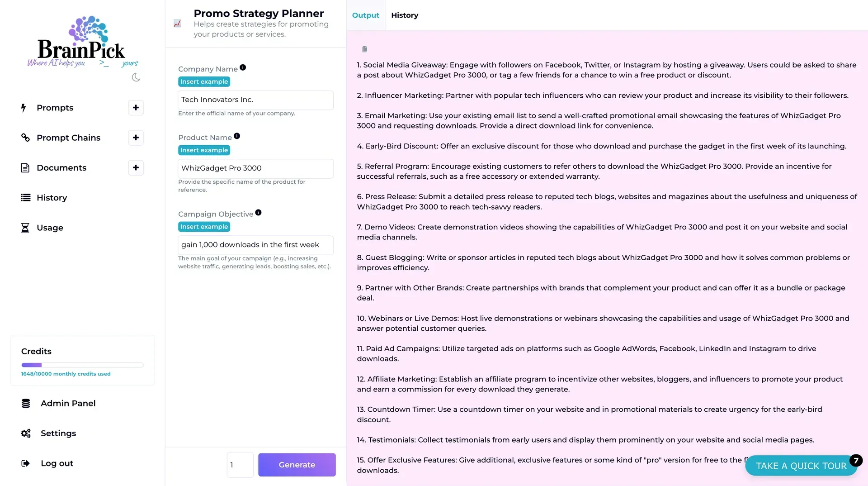Click the credits usage progress bar
The image size is (868, 486).
[82, 365]
